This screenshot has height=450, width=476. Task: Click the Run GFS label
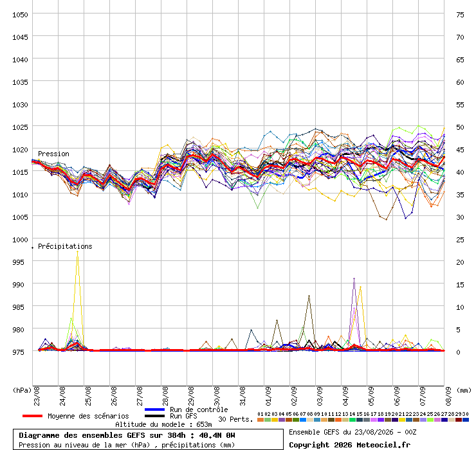tap(183, 416)
